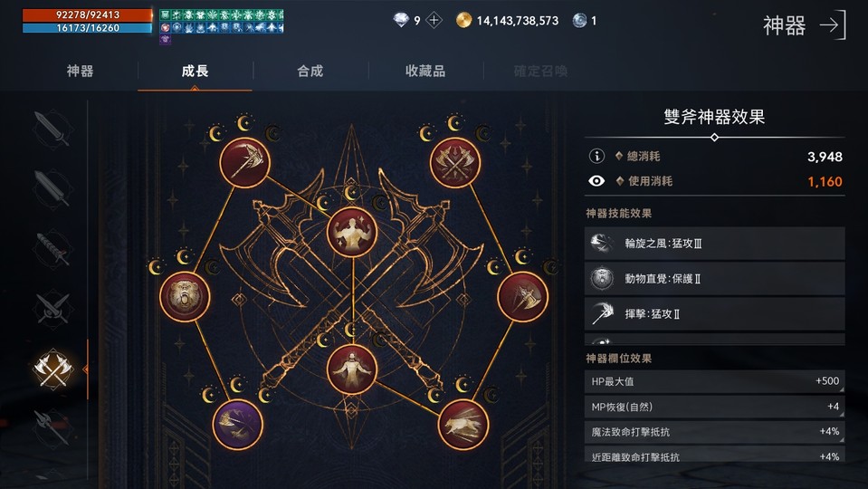Image resolution: width=868 pixels, height=489 pixels.
Task: Click the diamond marker on title divider
Action: coord(714,137)
